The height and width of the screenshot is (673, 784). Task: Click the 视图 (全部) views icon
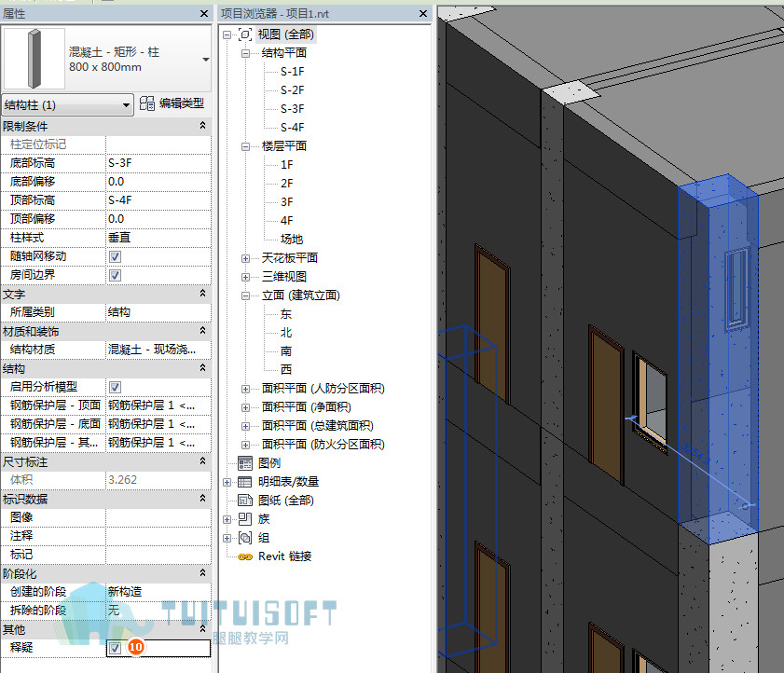point(245,34)
